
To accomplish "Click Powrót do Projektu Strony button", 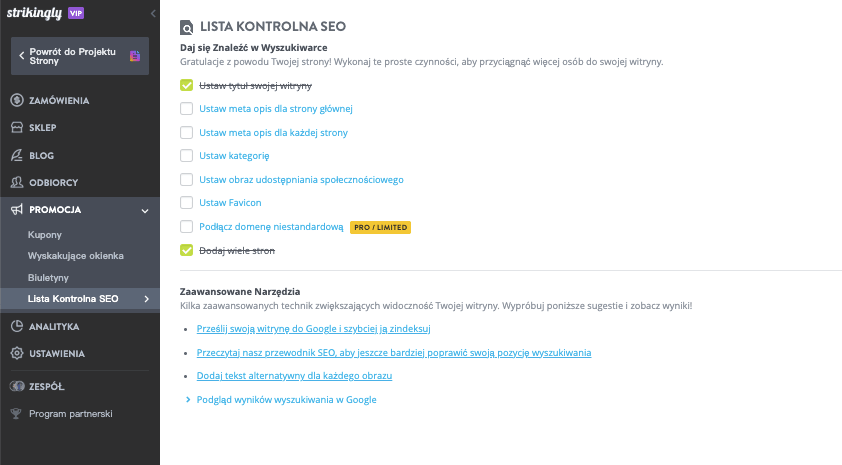I will (80, 56).
